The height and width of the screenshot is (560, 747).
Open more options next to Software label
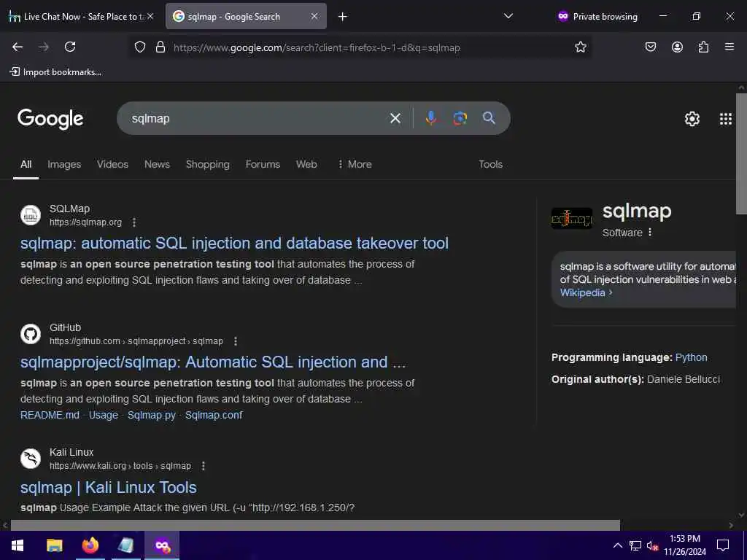[650, 233]
